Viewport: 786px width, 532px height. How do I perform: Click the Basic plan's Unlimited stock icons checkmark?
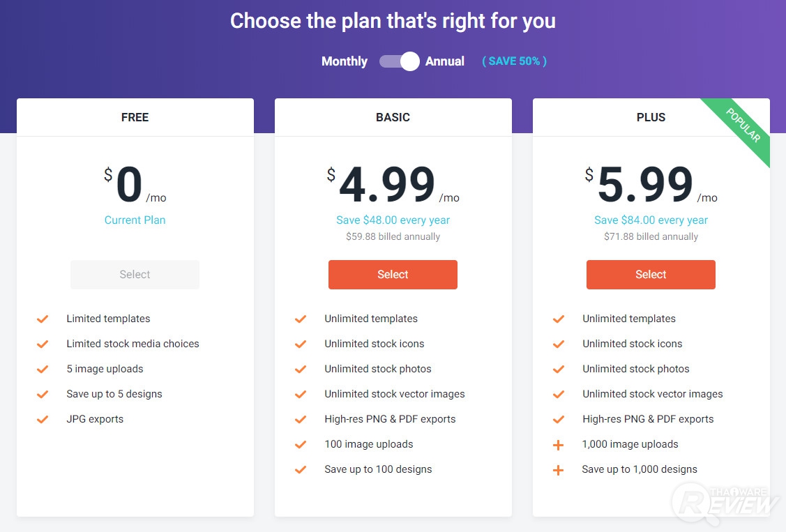301,344
